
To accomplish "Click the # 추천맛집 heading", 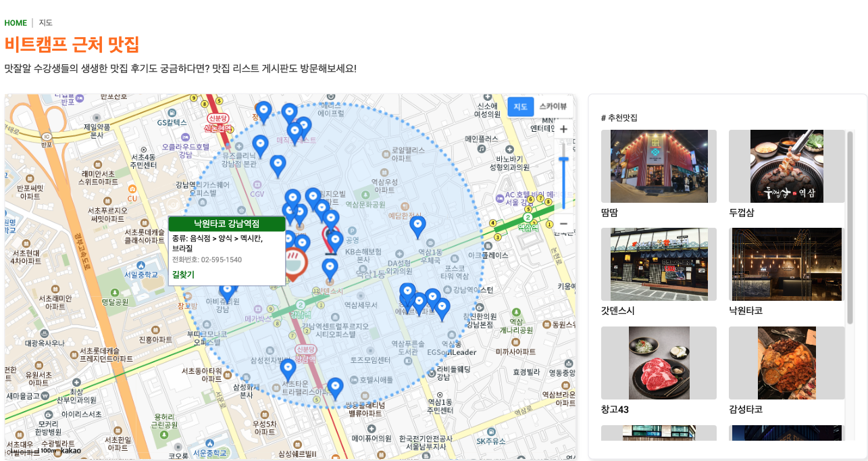I will pyautogui.click(x=619, y=118).
